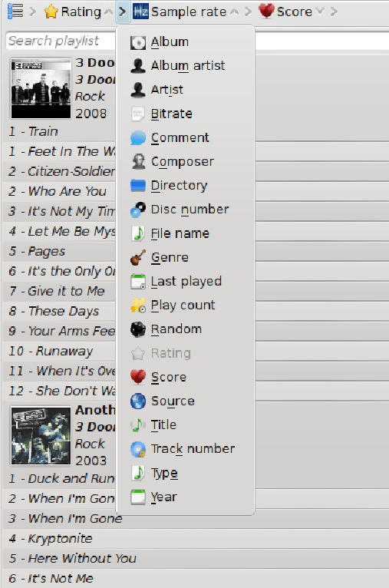Click the Album disc icon in the menu
The image size is (389, 588).
(x=138, y=42)
